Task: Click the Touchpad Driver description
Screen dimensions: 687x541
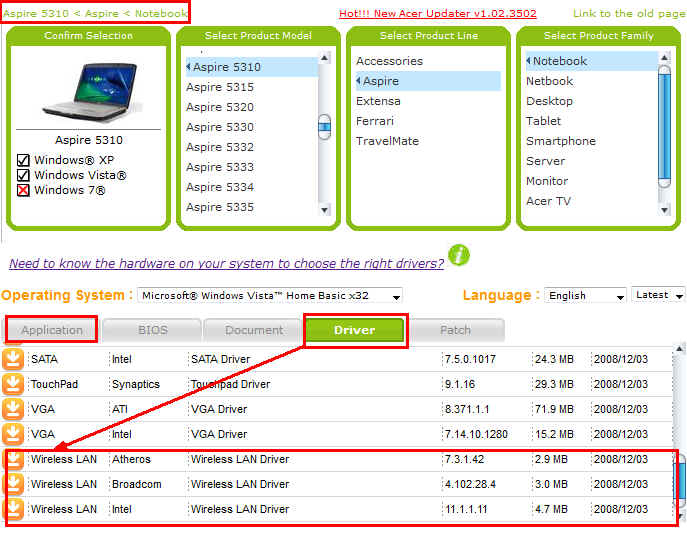Action: point(230,384)
